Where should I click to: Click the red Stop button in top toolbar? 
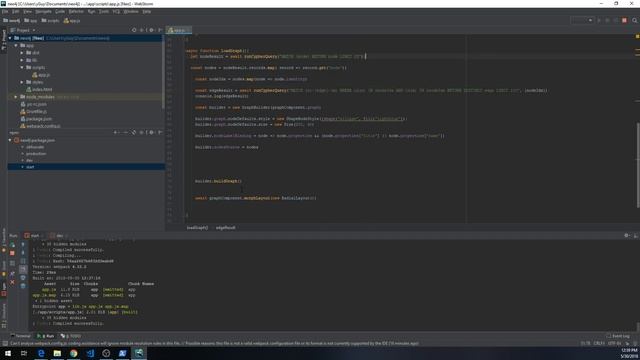[624, 20]
